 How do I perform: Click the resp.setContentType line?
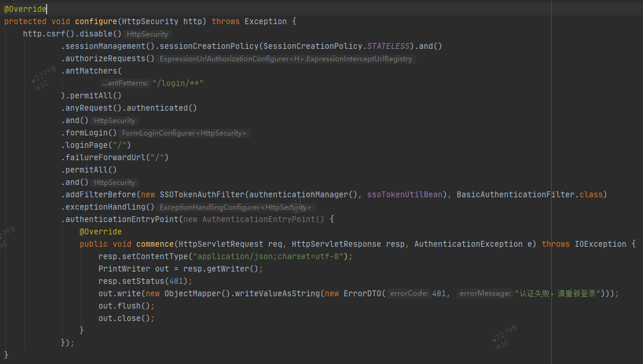pyautogui.click(x=225, y=257)
